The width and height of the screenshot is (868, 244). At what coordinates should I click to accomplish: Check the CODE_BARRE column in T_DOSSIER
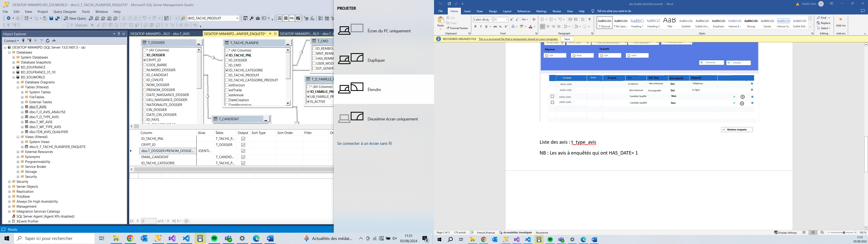pos(145,65)
